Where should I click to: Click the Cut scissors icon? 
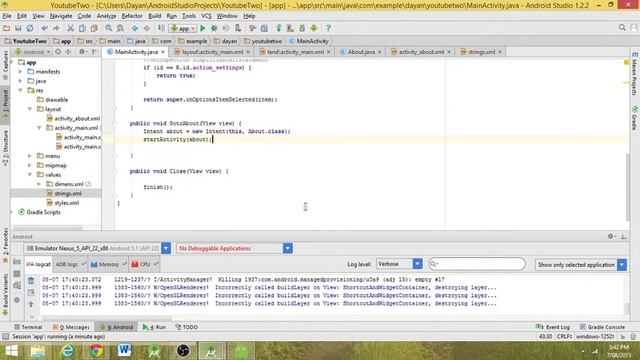tap(71, 28)
